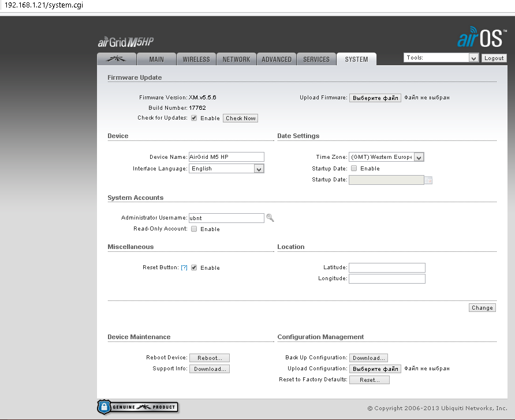
Task: Toggle the Reset Button Enable checkbox
Action: 194,267
